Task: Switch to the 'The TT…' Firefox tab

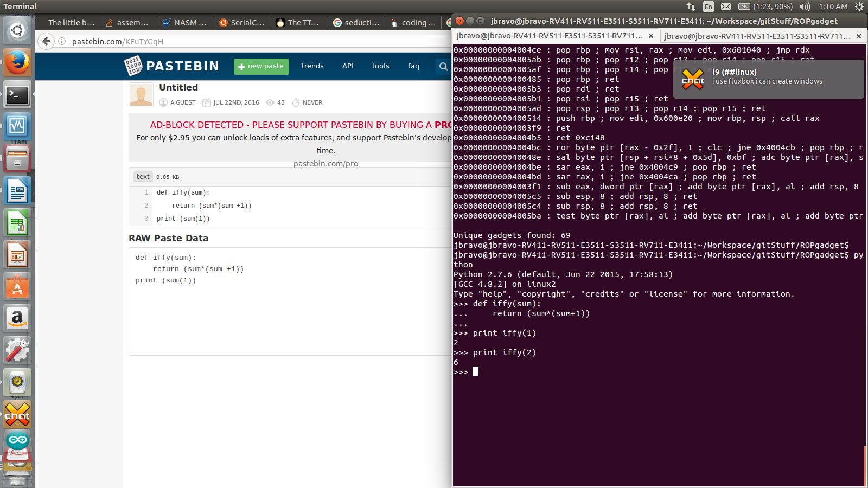Action: (299, 23)
